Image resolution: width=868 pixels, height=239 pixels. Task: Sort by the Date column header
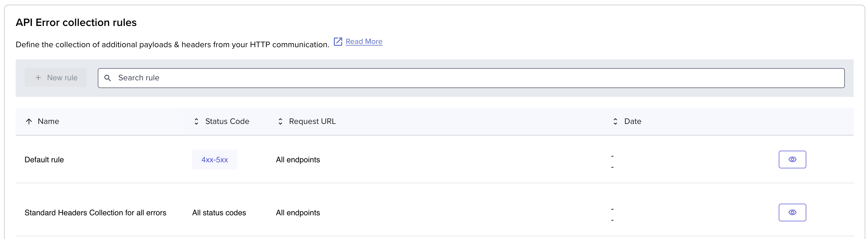pyautogui.click(x=632, y=121)
